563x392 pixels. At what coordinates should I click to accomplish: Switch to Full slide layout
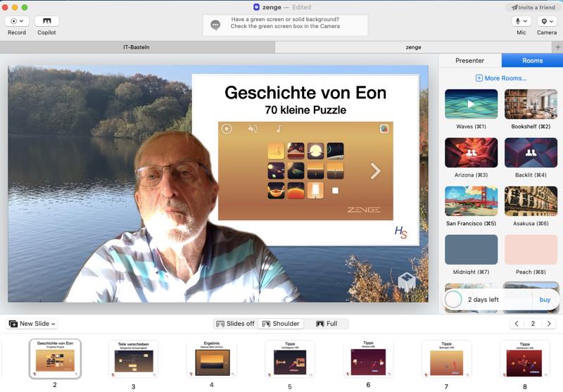point(327,324)
